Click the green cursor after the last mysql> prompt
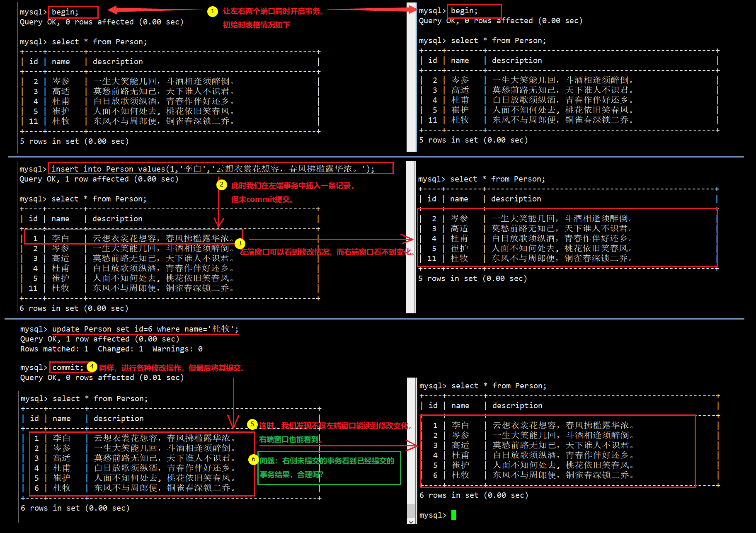 [453, 515]
